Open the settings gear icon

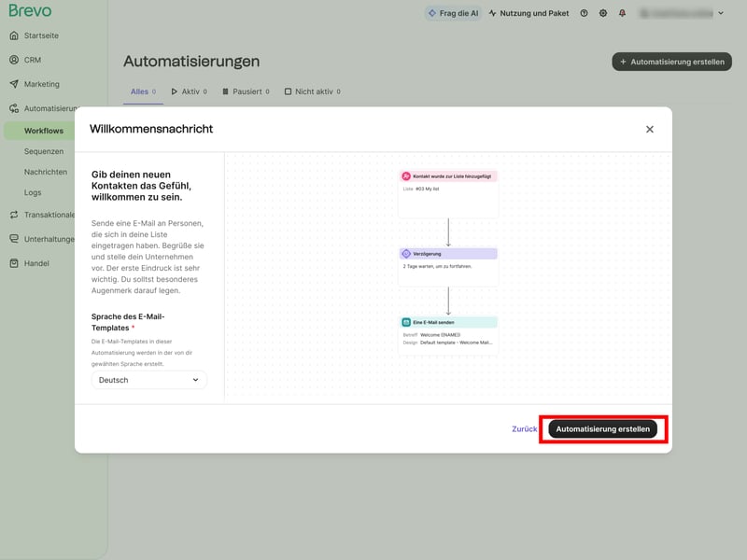pyautogui.click(x=603, y=13)
